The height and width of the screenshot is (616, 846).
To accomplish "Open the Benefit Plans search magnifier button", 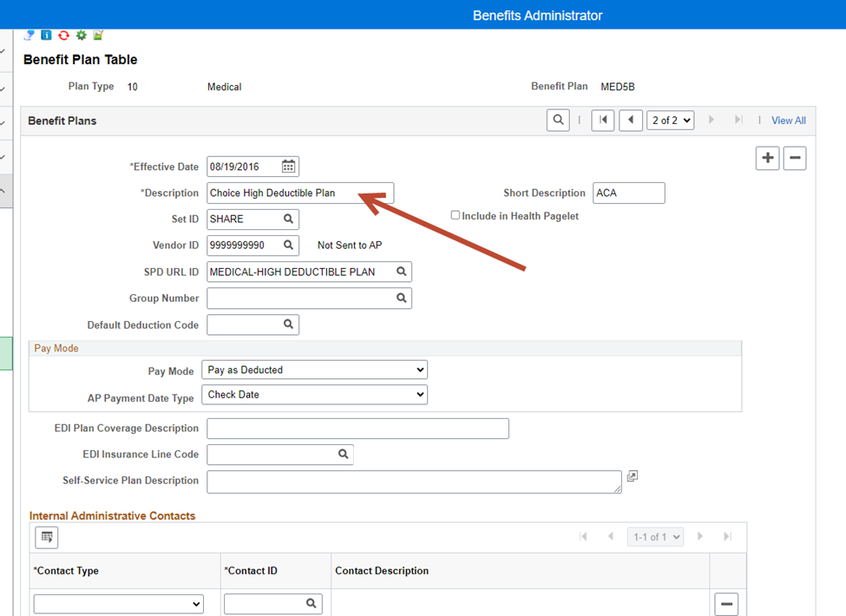I will pos(558,120).
